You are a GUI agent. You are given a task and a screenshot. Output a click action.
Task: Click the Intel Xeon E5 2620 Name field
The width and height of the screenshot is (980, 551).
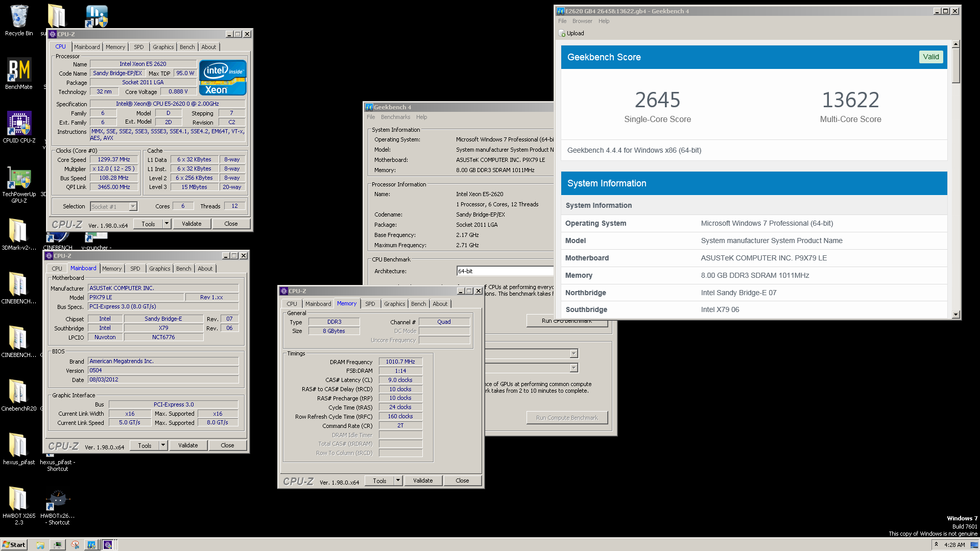coord(143,64)
